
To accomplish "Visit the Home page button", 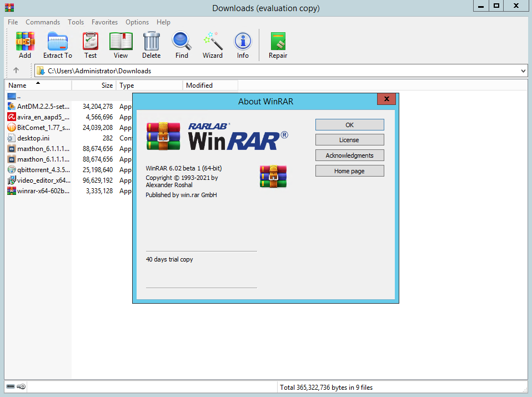I will coord(349,171).
